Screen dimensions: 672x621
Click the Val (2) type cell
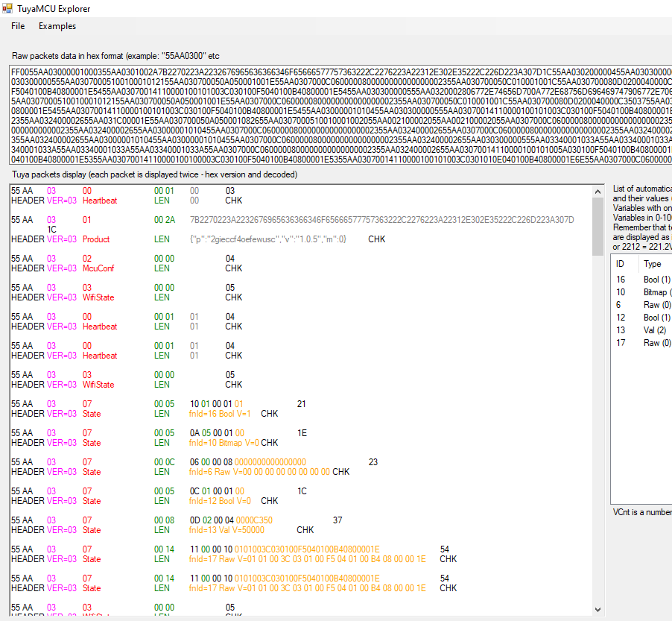point(655,330)
